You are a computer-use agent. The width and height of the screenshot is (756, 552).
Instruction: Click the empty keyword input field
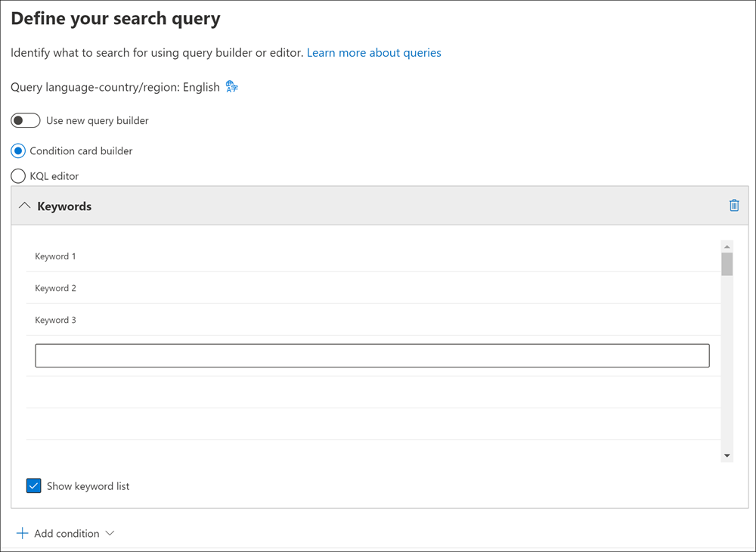(x=372, y=355)
